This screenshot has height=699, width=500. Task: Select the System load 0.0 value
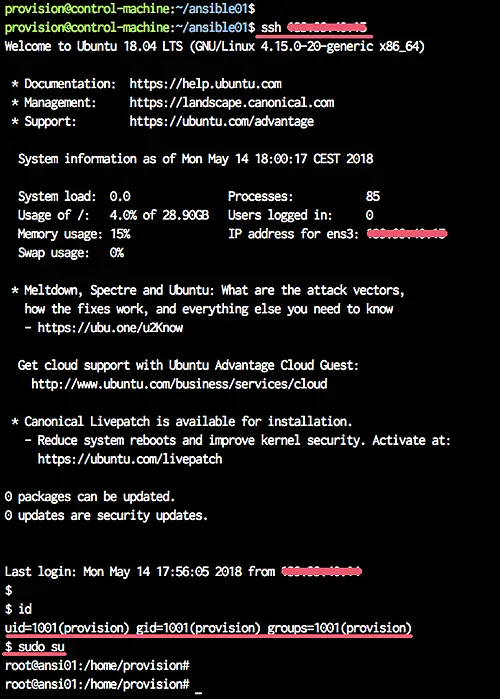pyautogui.click(x=120, y=196)
